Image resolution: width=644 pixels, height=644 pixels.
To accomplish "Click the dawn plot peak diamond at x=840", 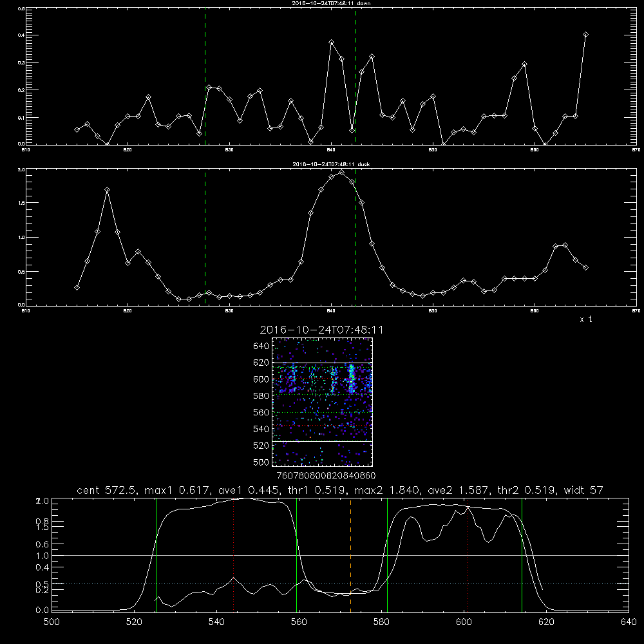I will pos(332,43).
